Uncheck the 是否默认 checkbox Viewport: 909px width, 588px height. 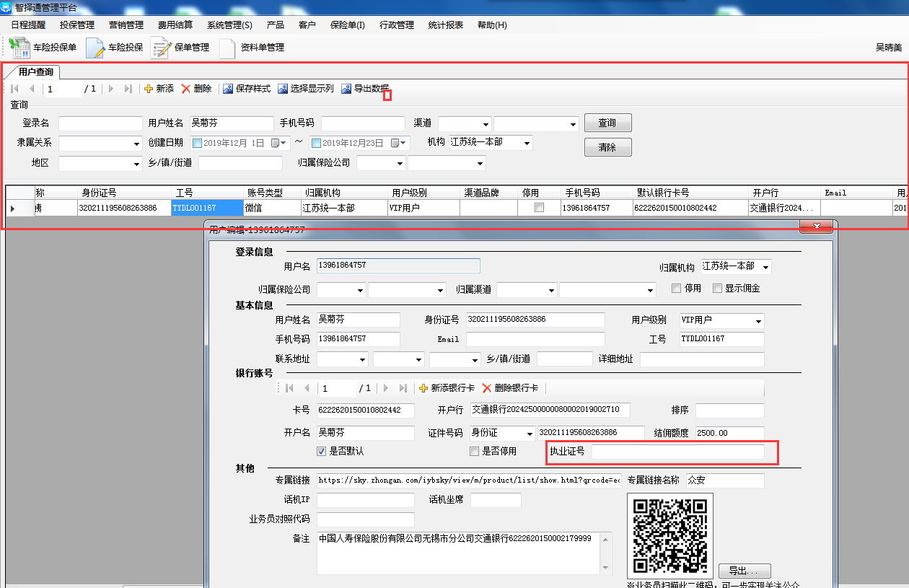point(322,452)
